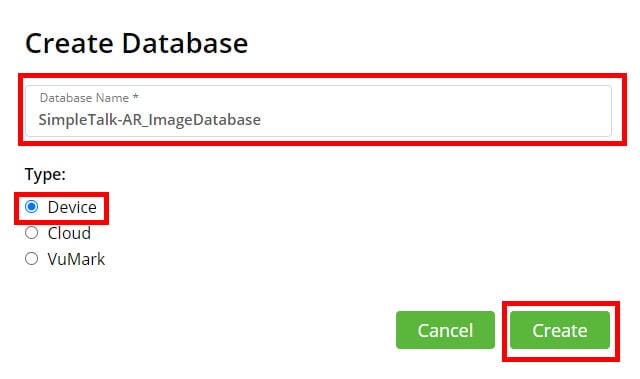
Task: Click the green Create button
Action: (560, 330)
